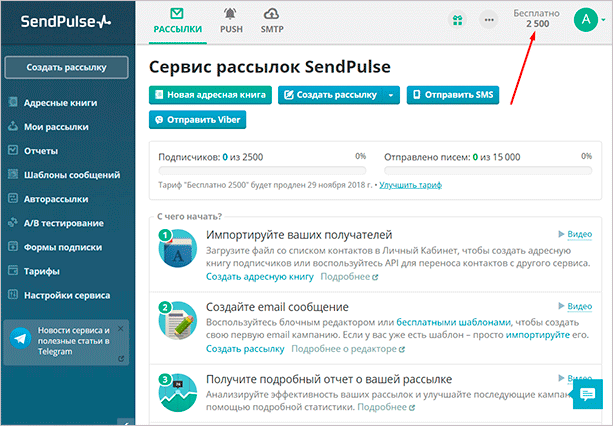Open the Подробнее о редакторе link
Screen dimensions: 613x426
click(348, 349)
